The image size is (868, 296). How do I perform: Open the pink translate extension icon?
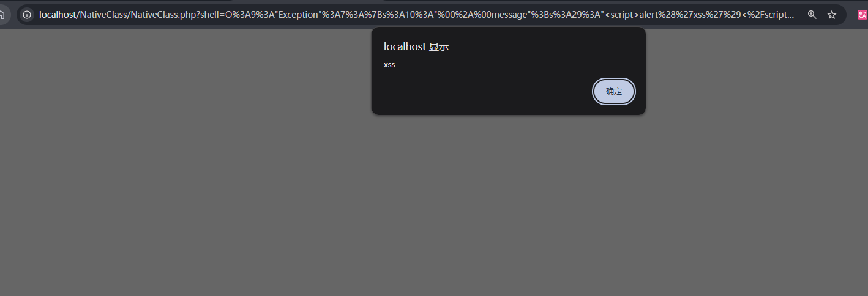coord(862,15)
